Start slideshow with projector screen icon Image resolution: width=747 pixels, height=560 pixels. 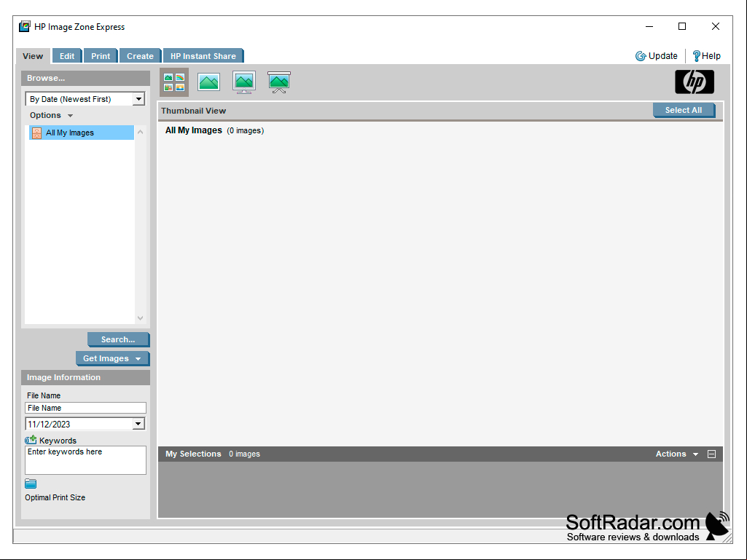click(279, 82)
